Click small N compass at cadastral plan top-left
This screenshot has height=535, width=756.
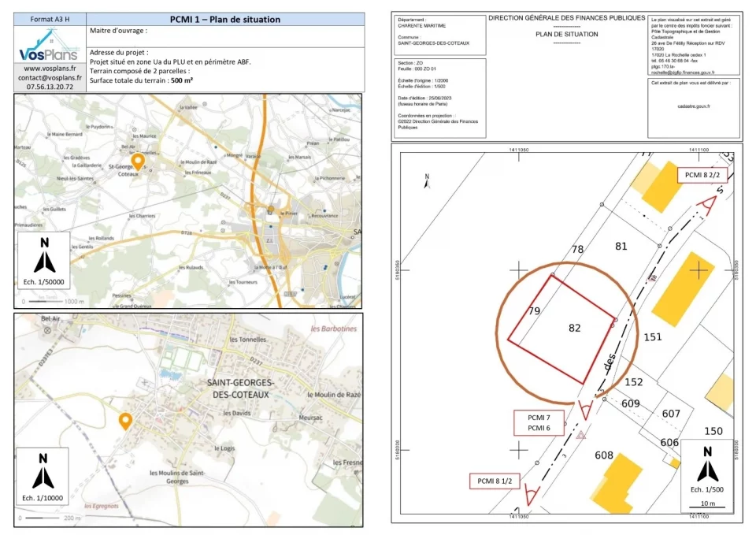tap(427, 181)
